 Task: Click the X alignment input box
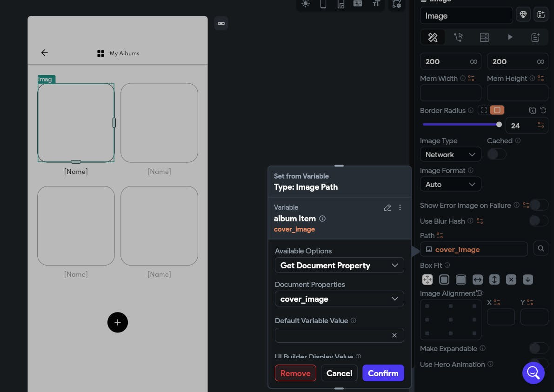[501, 317]
